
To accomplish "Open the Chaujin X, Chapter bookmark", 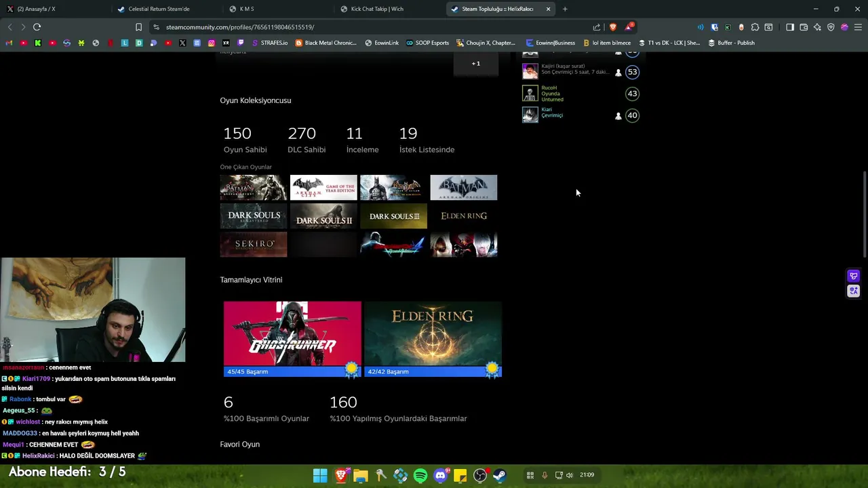I will [x=486, y=43].
